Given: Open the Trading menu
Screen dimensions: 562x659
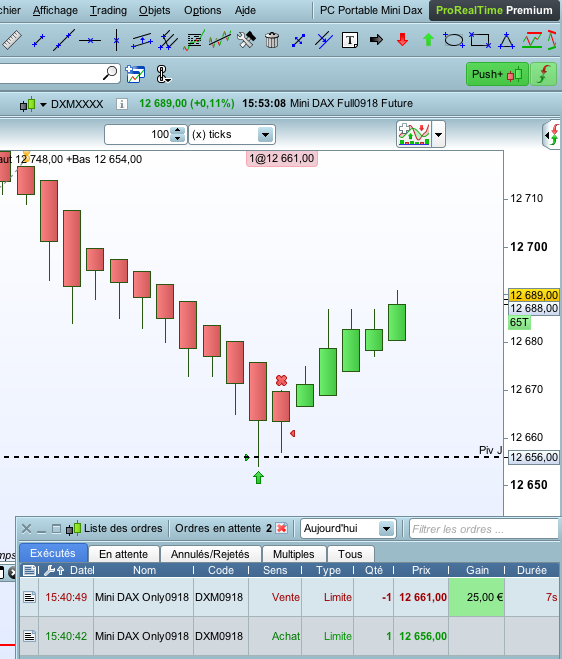Looking at the screenshot, I should point(108,10).
